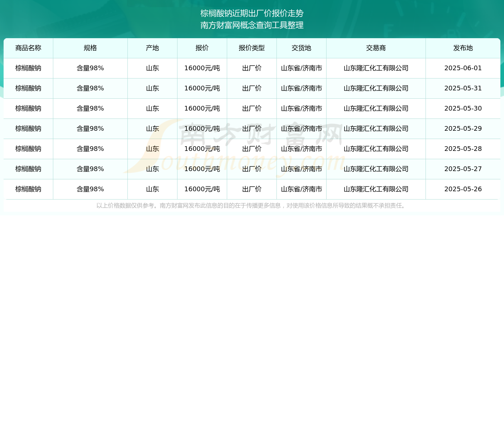The width and height of the screenshot is (504, 434).
Task: Click the title 棕榈酸钠近期出厂价报价走势
Action: pyautogui.click(x=252, y=13)
